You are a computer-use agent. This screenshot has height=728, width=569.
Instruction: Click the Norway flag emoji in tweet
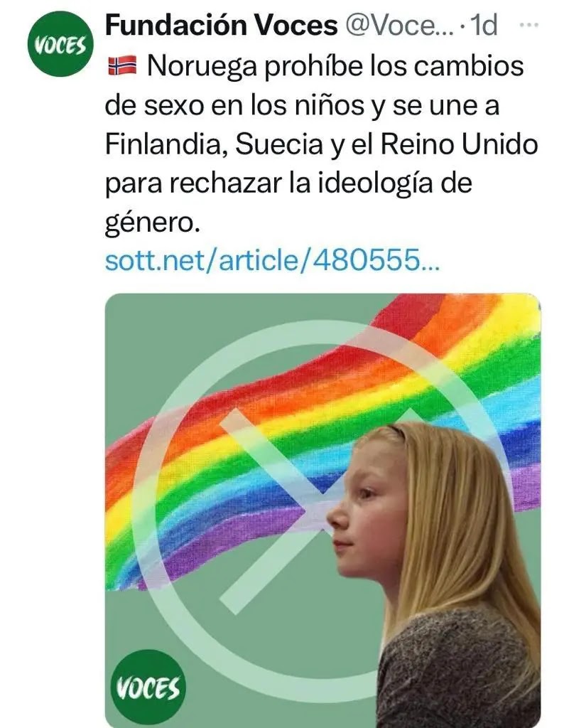point(122,66)
